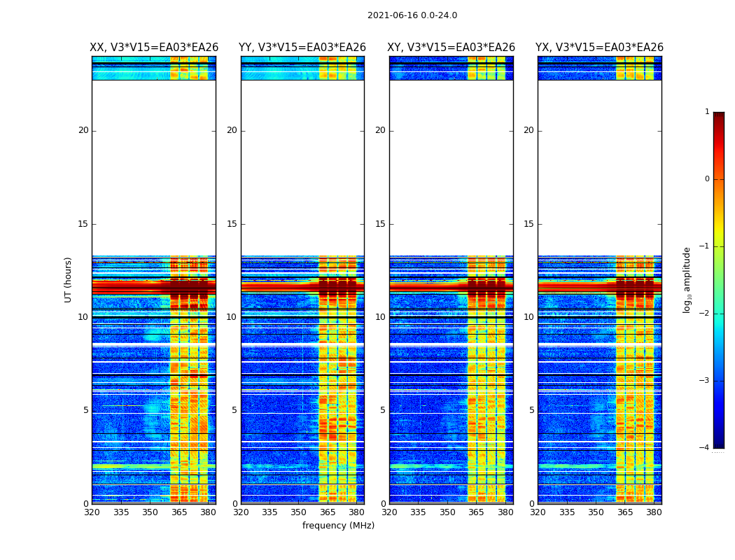Viewport: 735px width, 560px height.
Task: Click the red interference band in YX plot
Action: [x=599, y=287]
